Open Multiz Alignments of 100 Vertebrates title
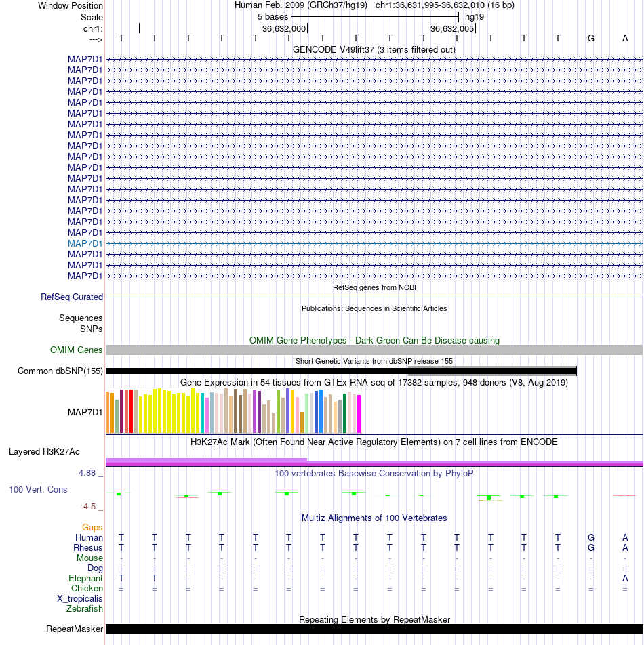The image size is (644, 645). (374, 518)
